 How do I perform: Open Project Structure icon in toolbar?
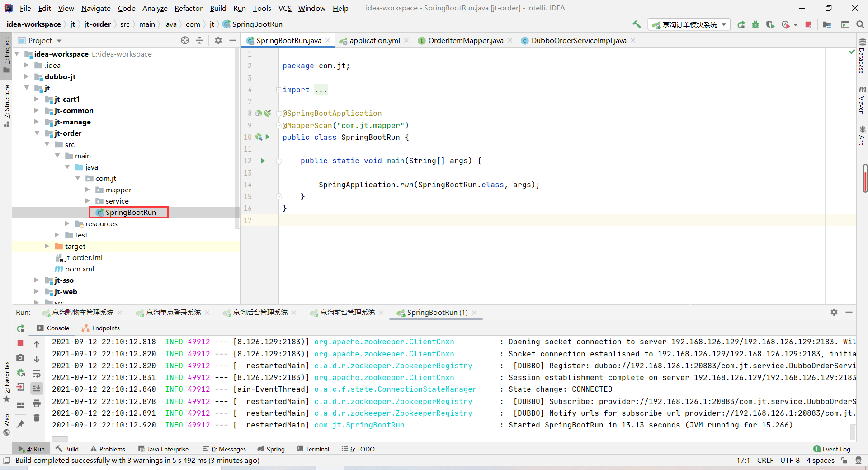pyautogui.click(x=827, y=24)
